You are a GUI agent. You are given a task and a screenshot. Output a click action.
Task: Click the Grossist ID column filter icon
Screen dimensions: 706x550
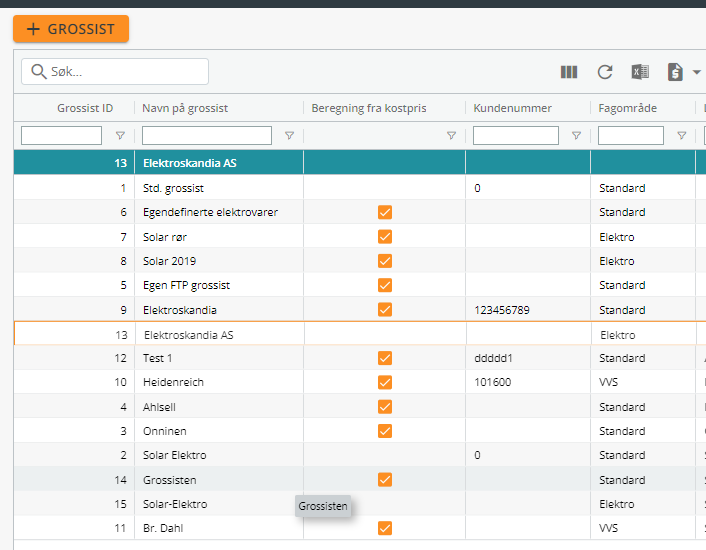pyautogui.click(x=120, y=135)
